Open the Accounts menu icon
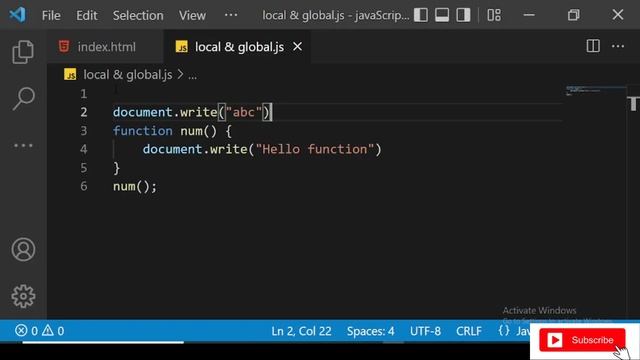The image size is (640, 360). point(23,249)
